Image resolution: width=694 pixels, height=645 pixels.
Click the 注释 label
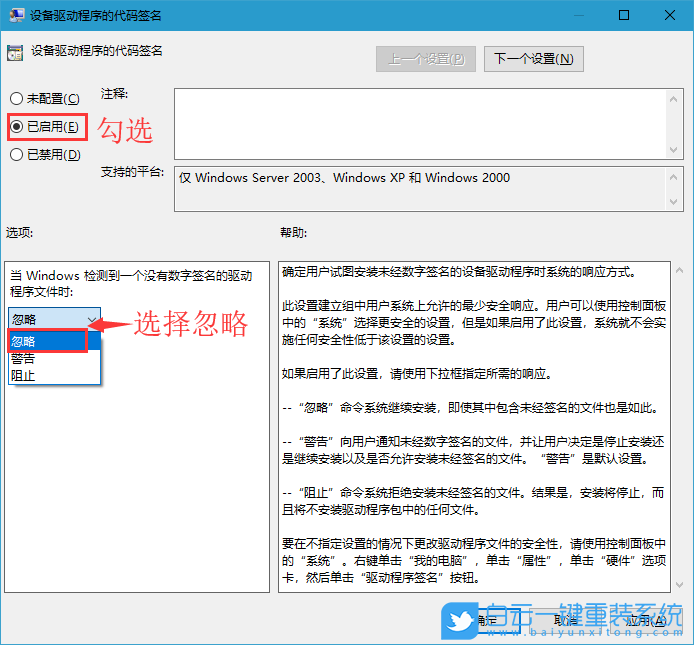click(114, 94)
